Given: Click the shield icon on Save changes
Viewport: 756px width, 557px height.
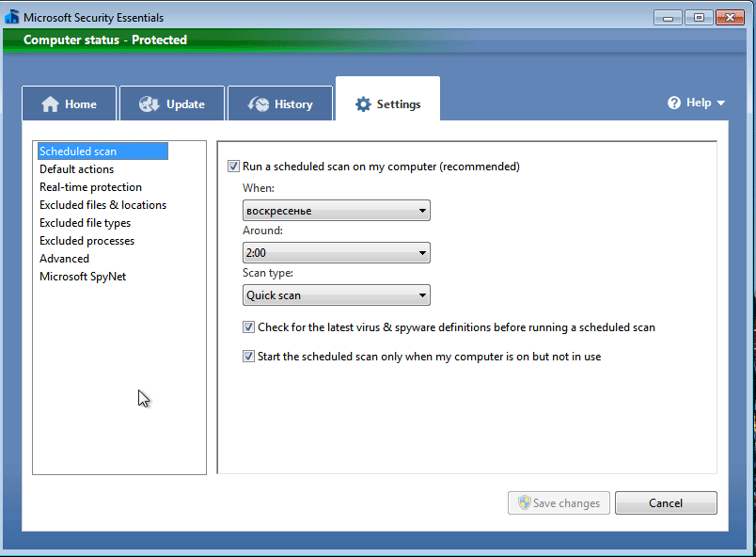Looking at the screenshot, I should coord(524,503).
